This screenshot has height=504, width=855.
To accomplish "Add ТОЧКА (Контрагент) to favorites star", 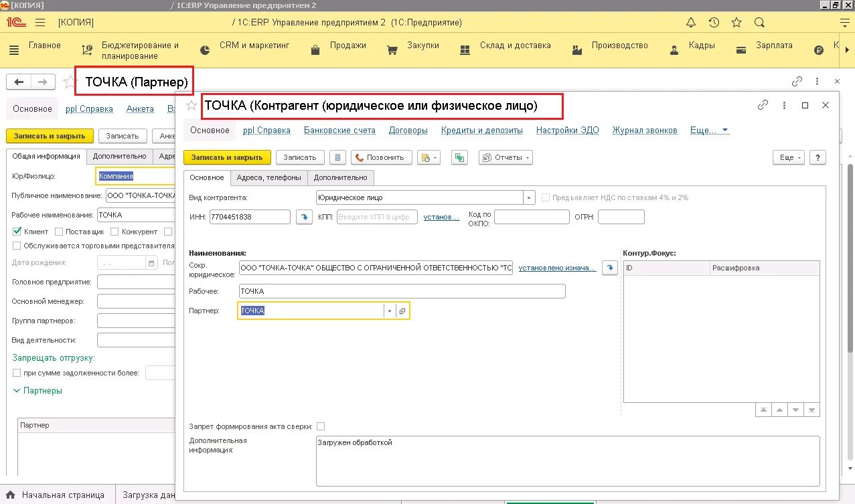I will click(x=192, y=105).
